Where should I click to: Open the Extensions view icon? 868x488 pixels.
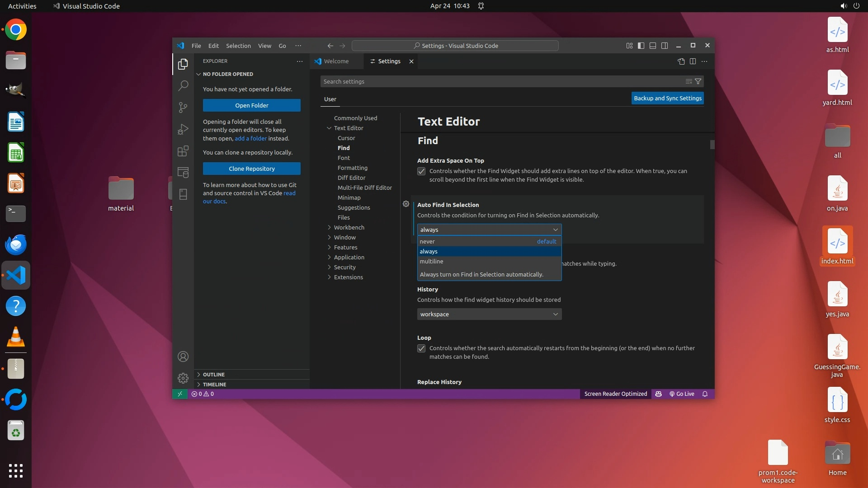[x=183, y=151]
